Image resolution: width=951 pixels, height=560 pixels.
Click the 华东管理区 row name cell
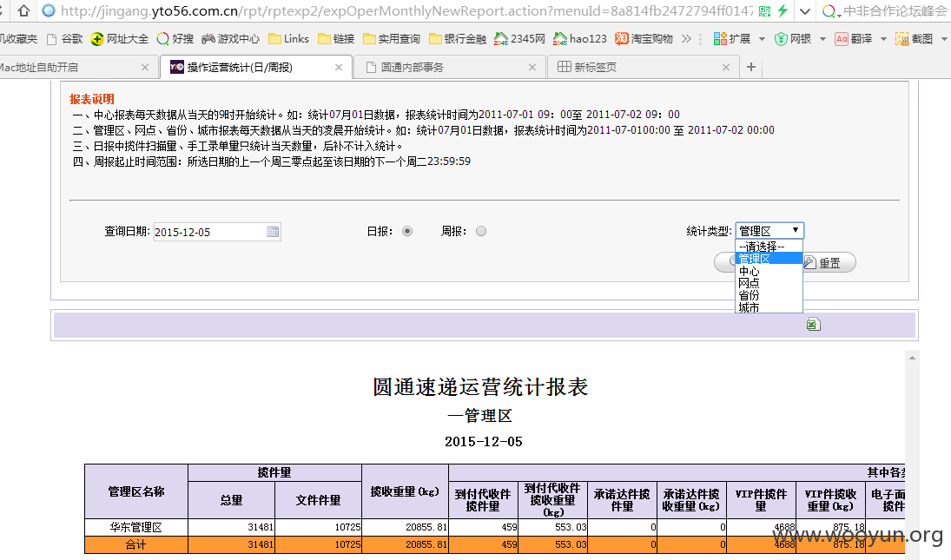(135, 527)
